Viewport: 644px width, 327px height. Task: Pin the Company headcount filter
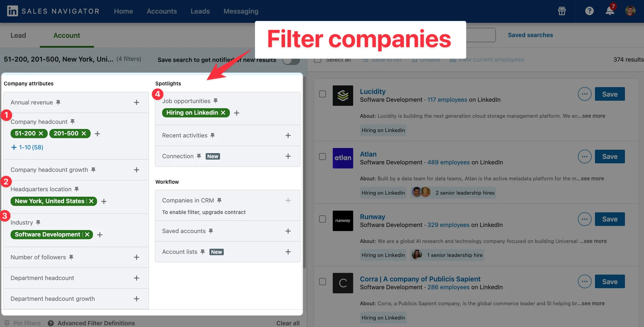[x=73, y=121]
